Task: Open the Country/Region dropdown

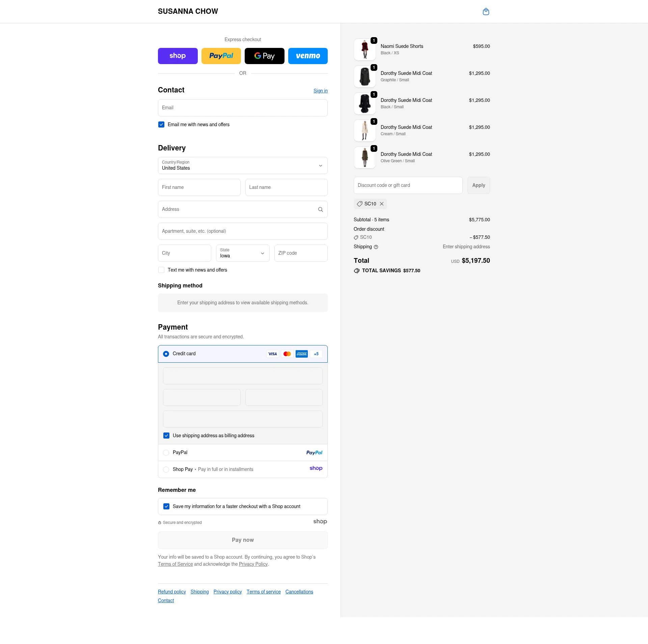Action: (x=243, y=166)
